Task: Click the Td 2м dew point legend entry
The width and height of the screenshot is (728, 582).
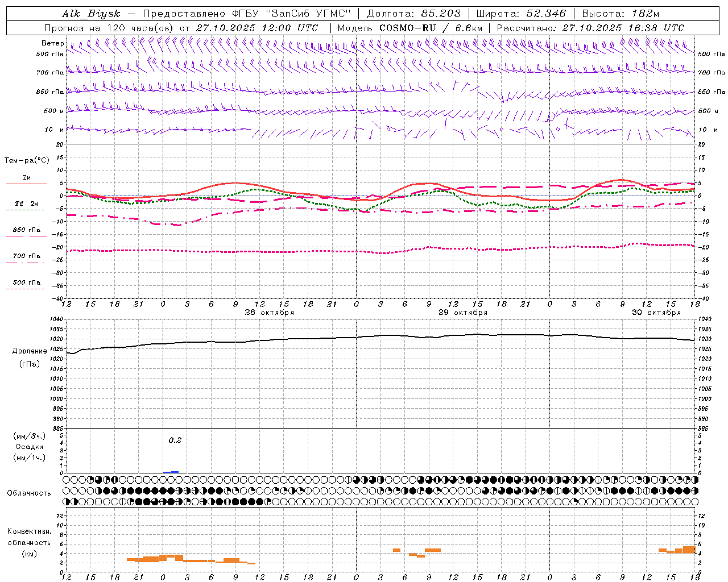Action: click(x=26, y=203)
